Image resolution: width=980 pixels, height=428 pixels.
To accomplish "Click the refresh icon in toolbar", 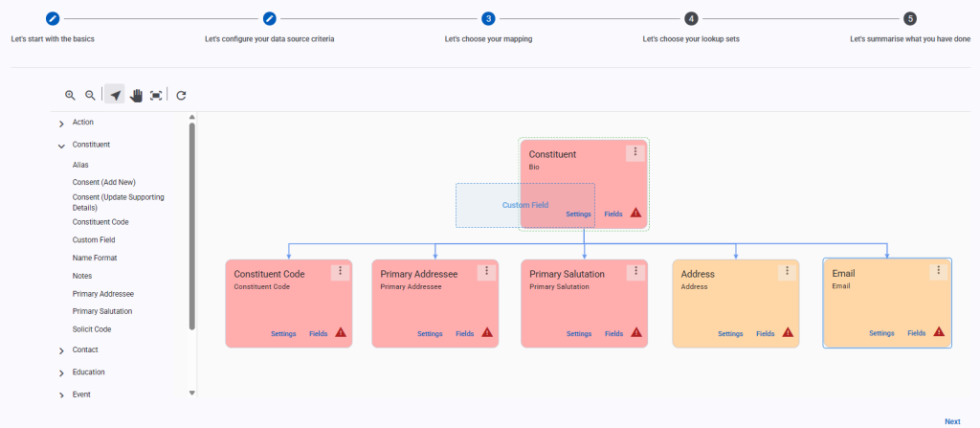I will point(181,95).
